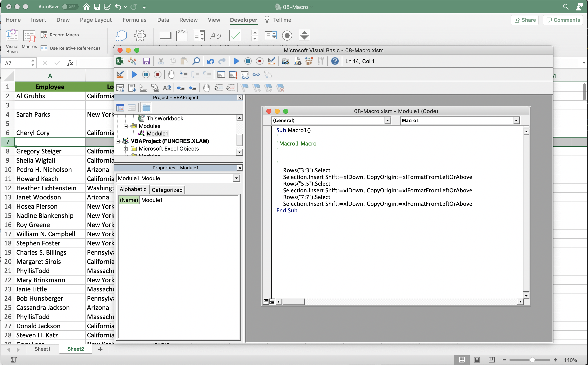The image size is (588, 365).
Task: Open the (General) object dropdown
Action: (x=387, y=120)
